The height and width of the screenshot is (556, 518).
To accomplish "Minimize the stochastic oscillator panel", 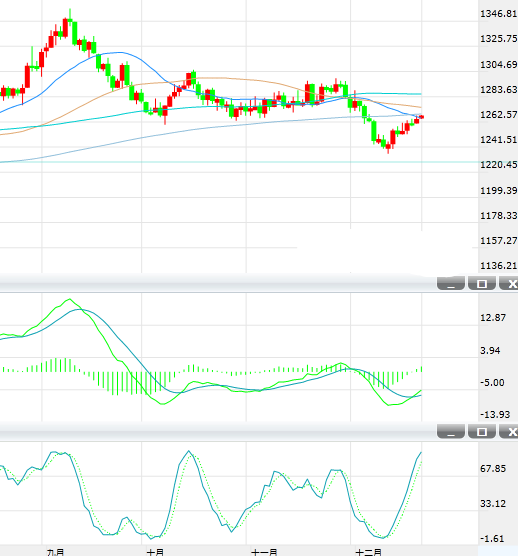I will click(451, 432).
